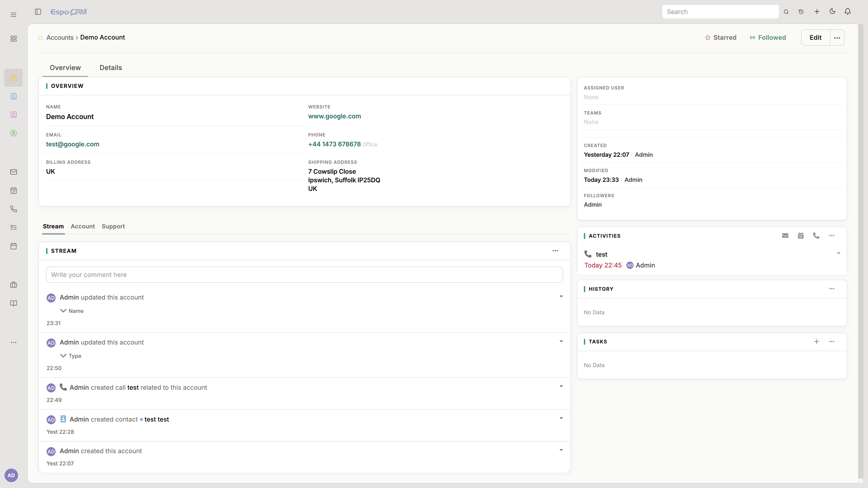Open dropdown on created contact post

[x=561, y=418]
